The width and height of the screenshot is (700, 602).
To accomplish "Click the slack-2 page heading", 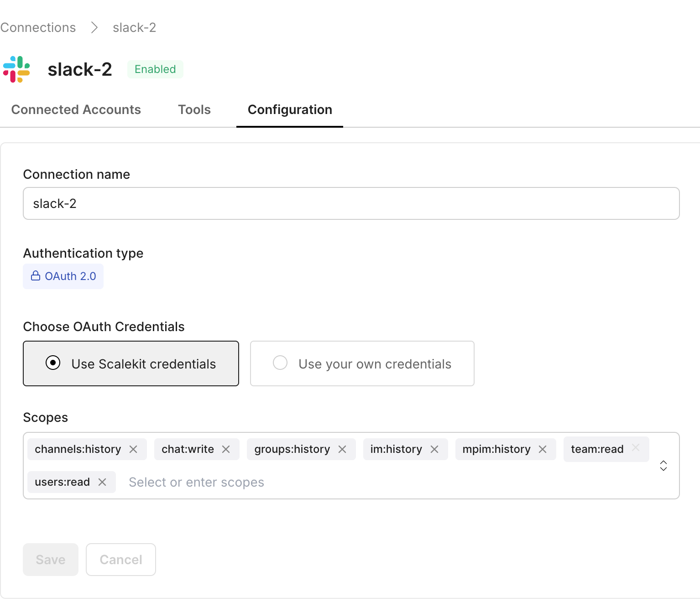I will 80,69.
